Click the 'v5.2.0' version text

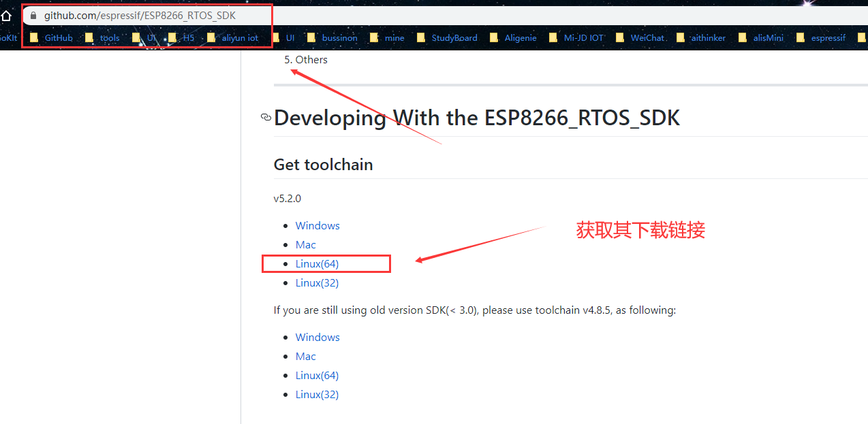point(288,199)
